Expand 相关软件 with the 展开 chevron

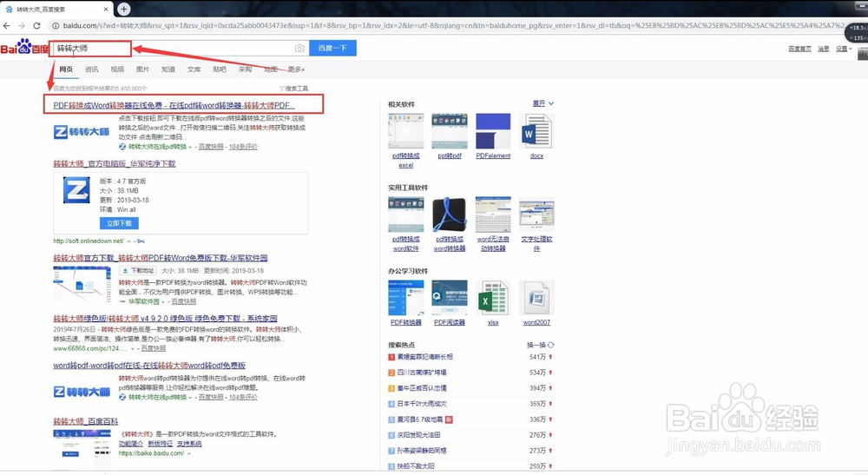pos(551,103)
